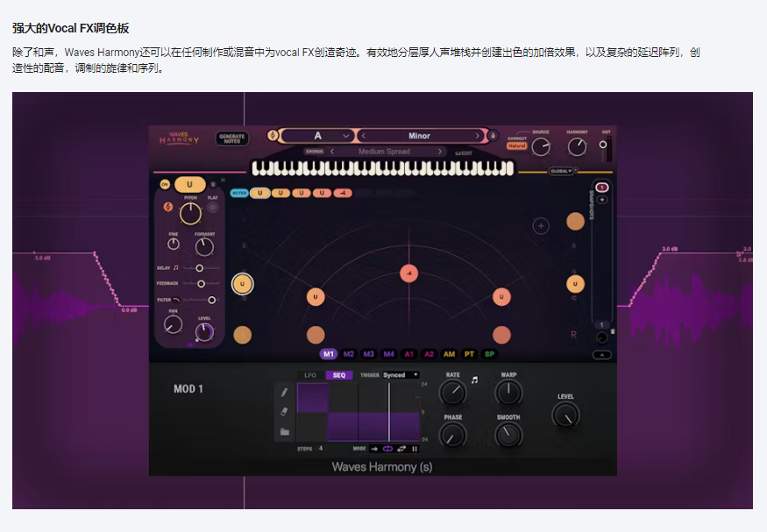Select the M2 modulator tab
This screenshot has height=532, width=767.
point(349,354)
